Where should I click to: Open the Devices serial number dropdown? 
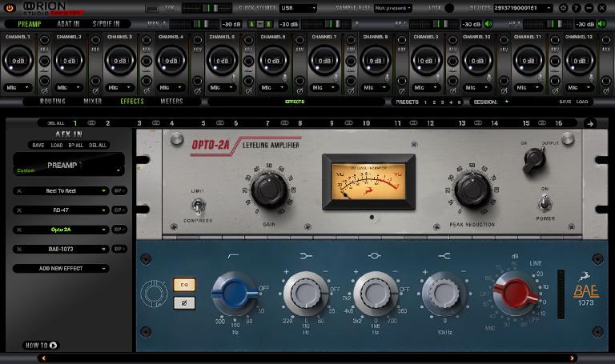(x=523, y=8)
